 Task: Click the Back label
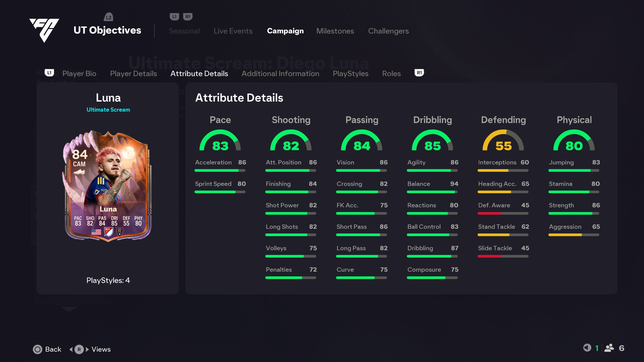click(x=53, y=349)
